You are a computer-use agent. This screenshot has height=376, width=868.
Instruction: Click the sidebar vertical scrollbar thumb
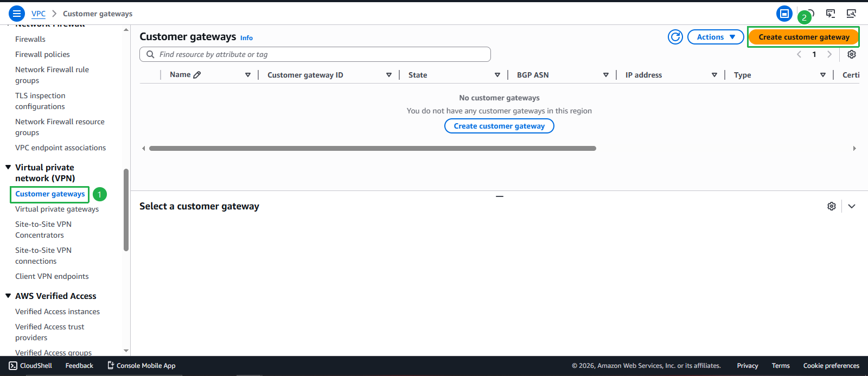(126, 210)
